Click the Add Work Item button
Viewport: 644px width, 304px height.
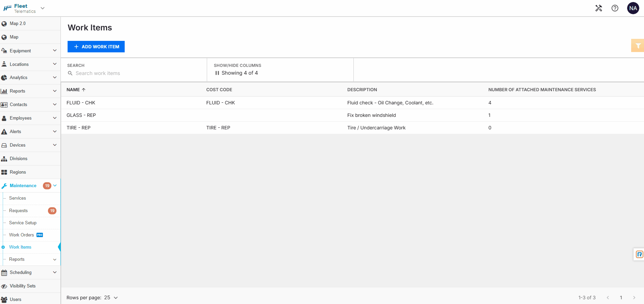(96, 47)
